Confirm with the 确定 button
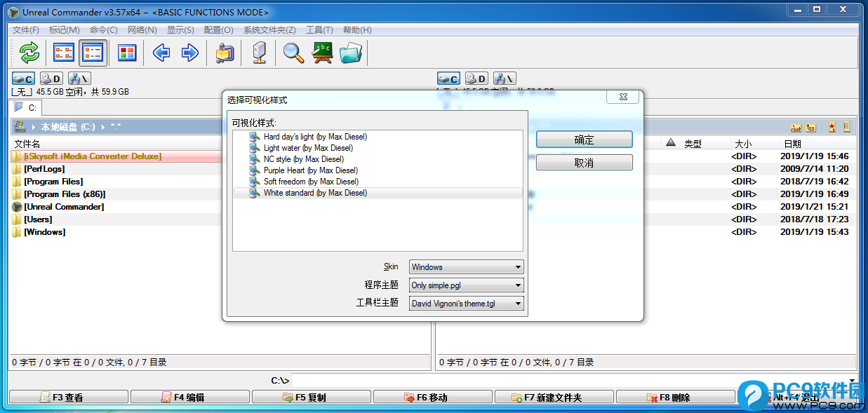Screen dimensions: 868x413 coord(585,140)
